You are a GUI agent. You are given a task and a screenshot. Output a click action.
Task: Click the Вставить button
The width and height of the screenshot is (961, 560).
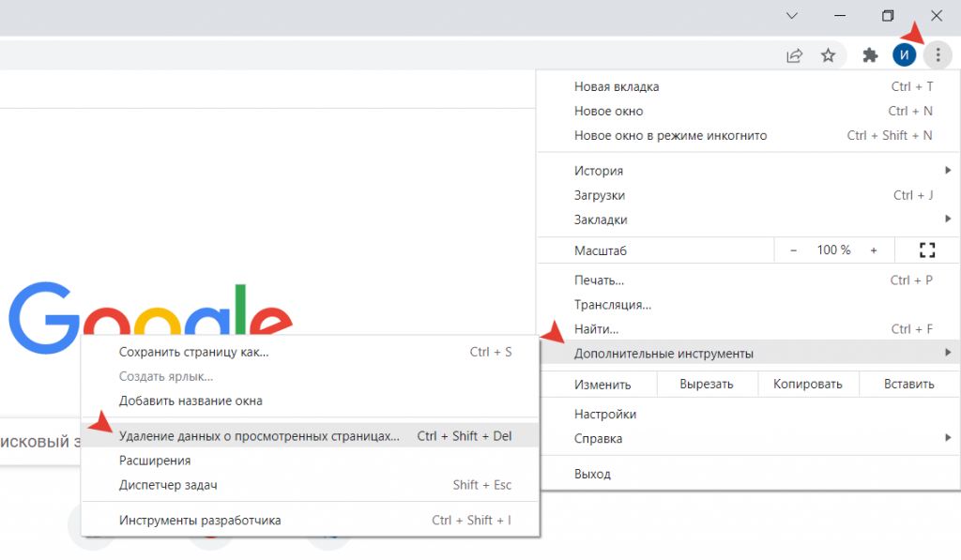point(908,384)
